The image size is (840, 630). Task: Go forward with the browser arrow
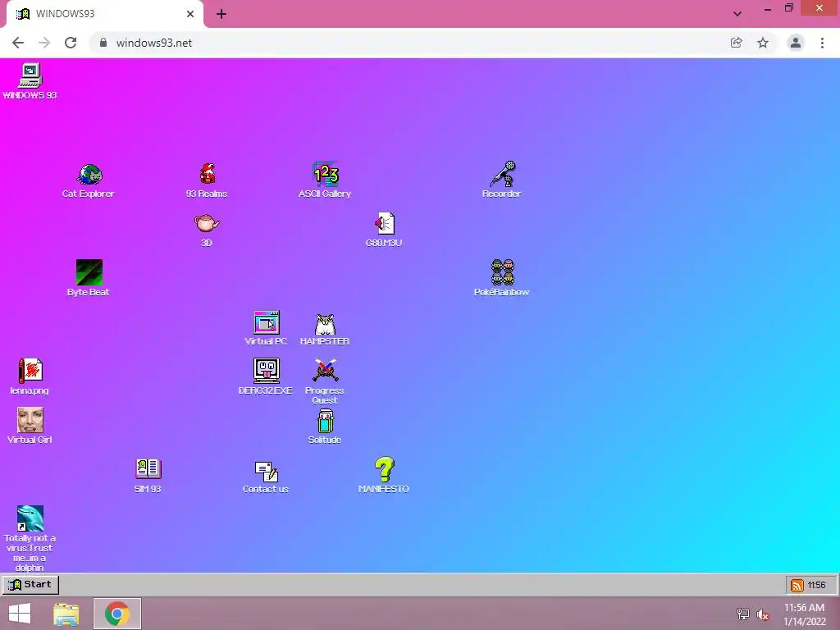click(44, 43)
